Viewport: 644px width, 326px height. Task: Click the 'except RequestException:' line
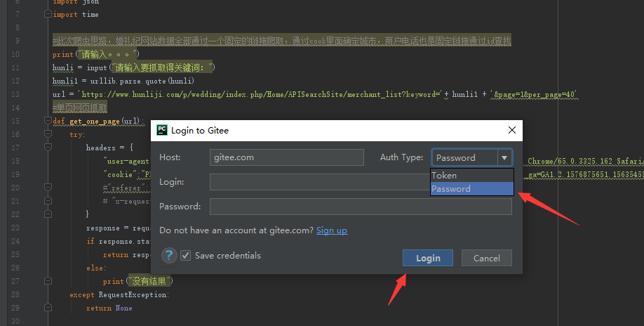[119, 295]
